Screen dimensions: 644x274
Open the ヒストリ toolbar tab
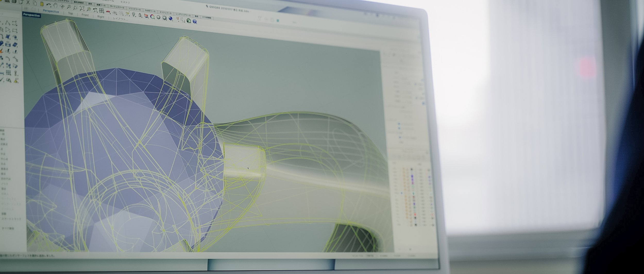click(125, 2)
